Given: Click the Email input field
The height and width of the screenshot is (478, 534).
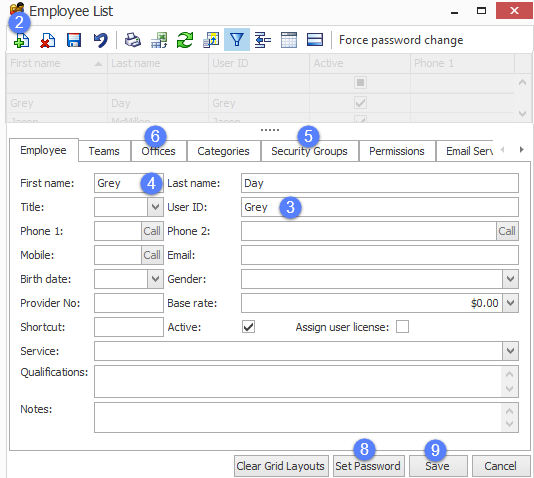Looking at the screenshot, I should point(380,255).
